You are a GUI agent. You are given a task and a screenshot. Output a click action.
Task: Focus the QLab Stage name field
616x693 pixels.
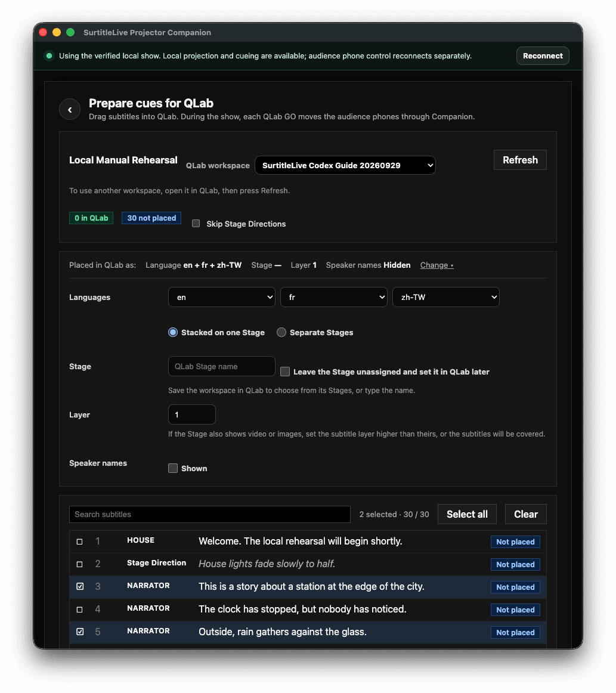pyautogui.click(x=222, y=366)
